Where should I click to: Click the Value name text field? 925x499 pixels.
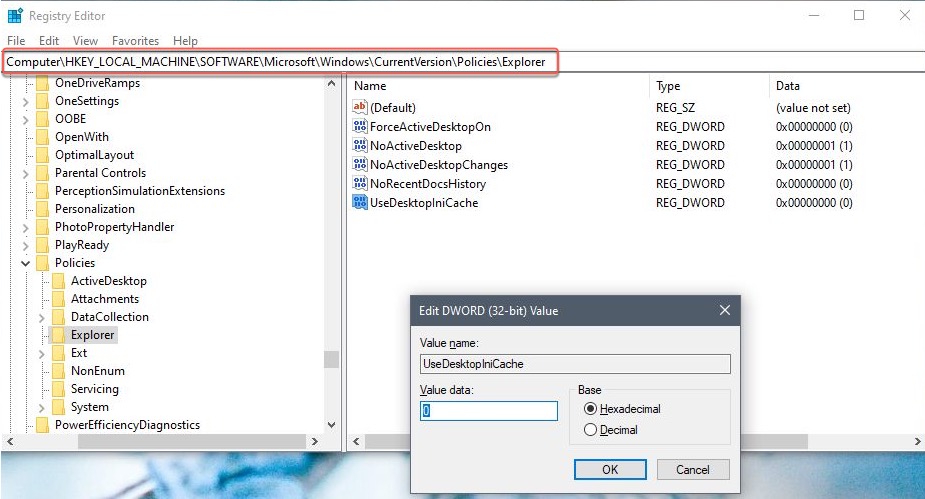click(575, 364)
